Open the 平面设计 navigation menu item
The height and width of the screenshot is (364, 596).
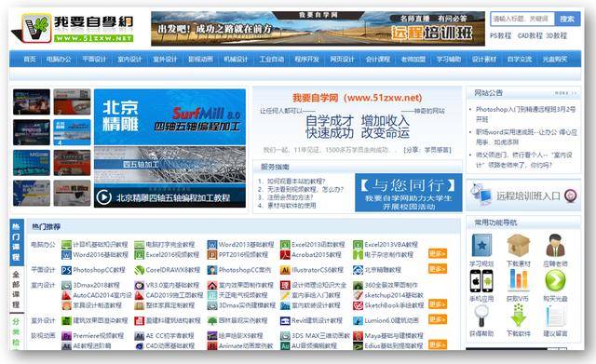pyautogui.click(x=94, y=60)
